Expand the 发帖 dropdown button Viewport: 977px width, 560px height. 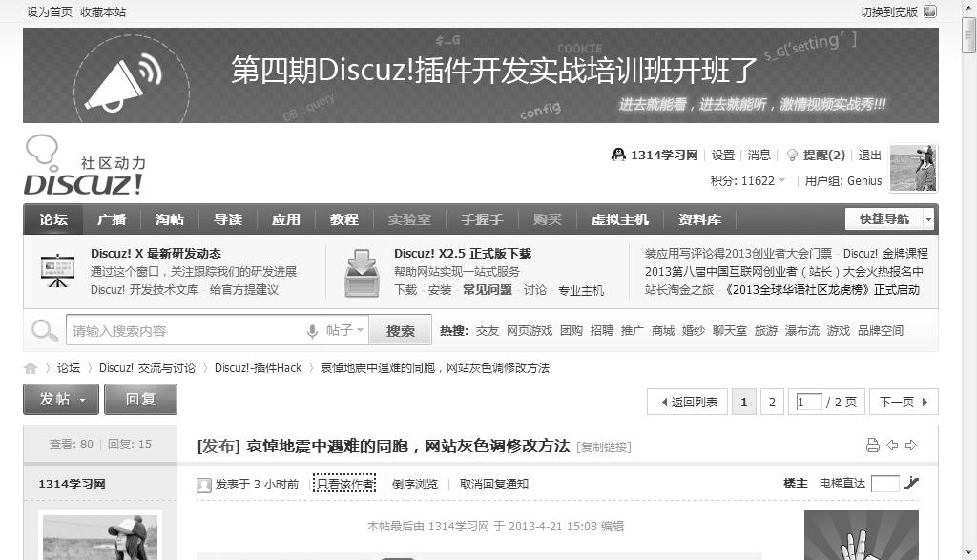click(61, 400)
